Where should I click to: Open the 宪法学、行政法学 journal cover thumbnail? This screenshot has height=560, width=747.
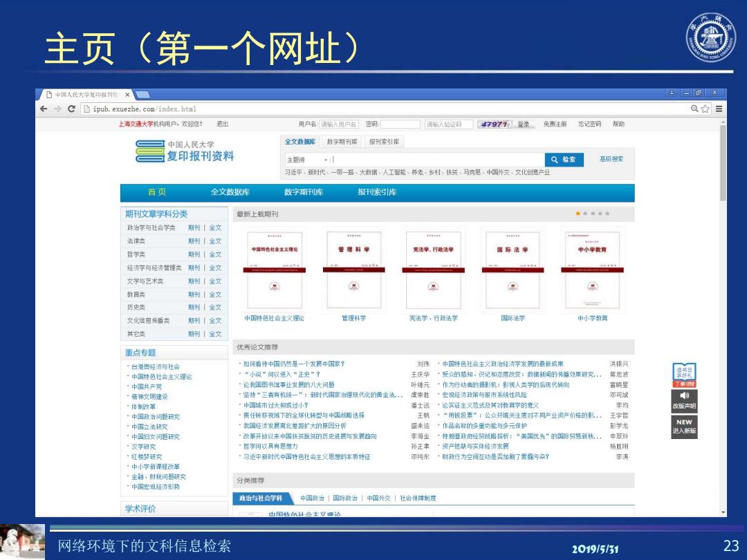pyautogui.click(x=433, y=270)
